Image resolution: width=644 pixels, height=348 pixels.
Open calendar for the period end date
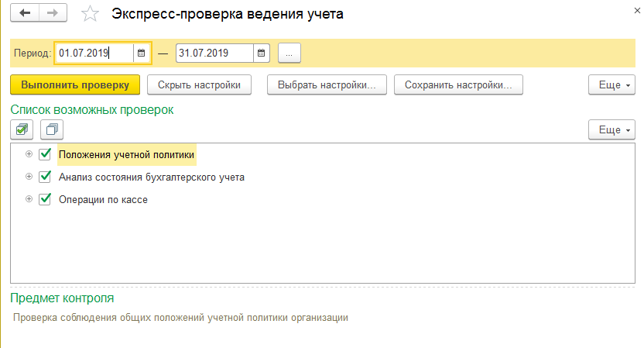(262, 53)
